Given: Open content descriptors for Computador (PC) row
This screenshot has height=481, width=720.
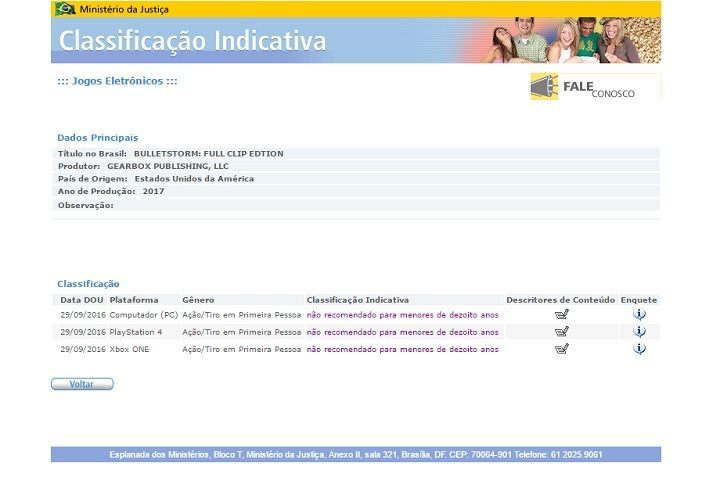Looking at the screenshot, I should click(561, 315).
